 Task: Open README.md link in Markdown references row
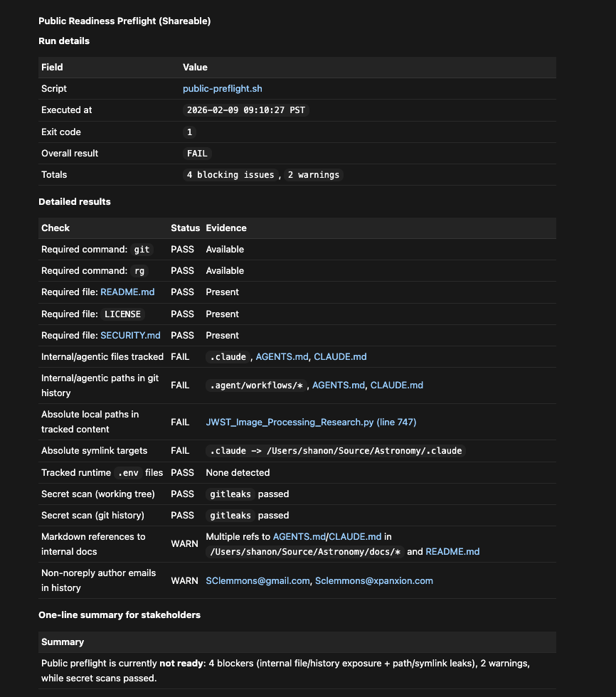tap(452, 551)
